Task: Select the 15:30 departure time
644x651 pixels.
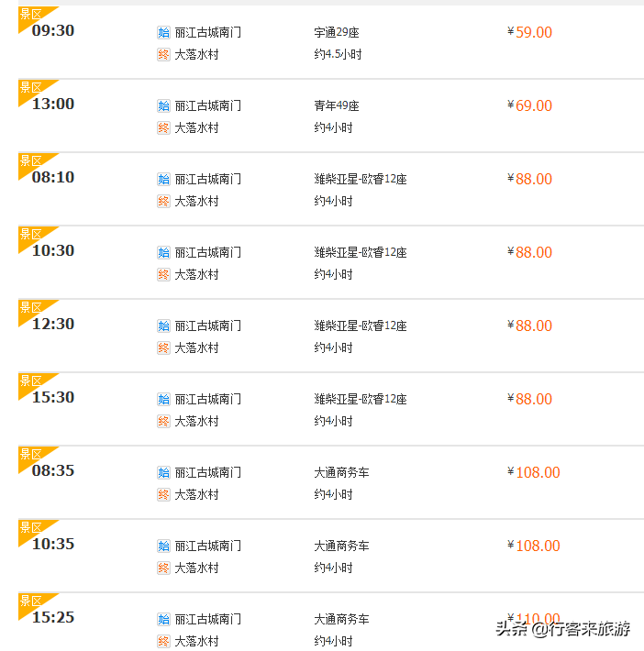Action: point(53,397)
